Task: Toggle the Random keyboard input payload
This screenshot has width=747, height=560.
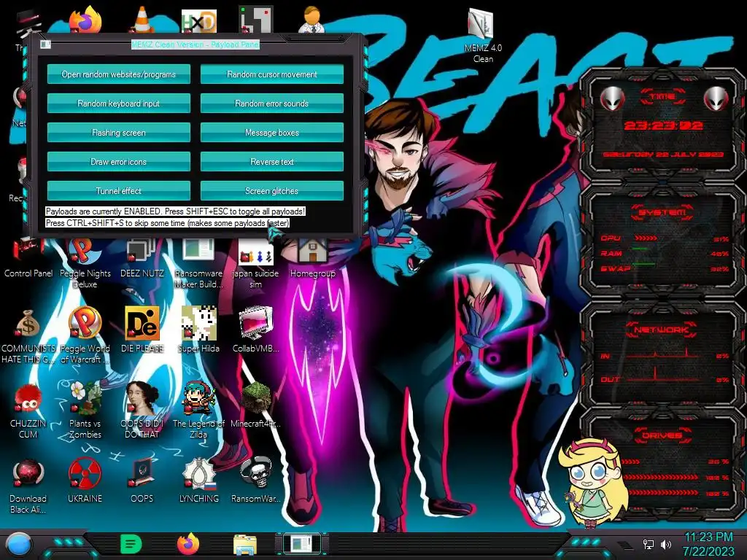Action: [x=119, y=104]
